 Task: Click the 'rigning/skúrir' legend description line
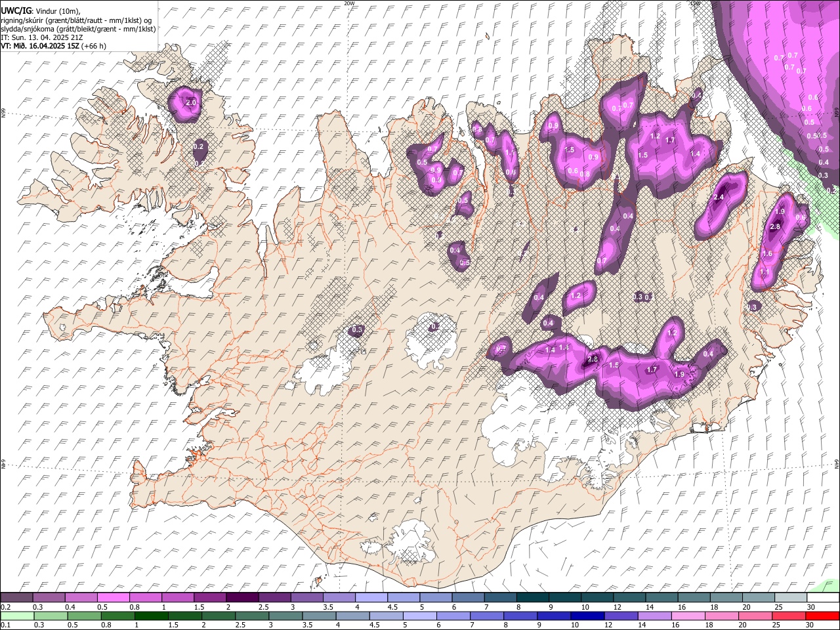click(76, 20)
